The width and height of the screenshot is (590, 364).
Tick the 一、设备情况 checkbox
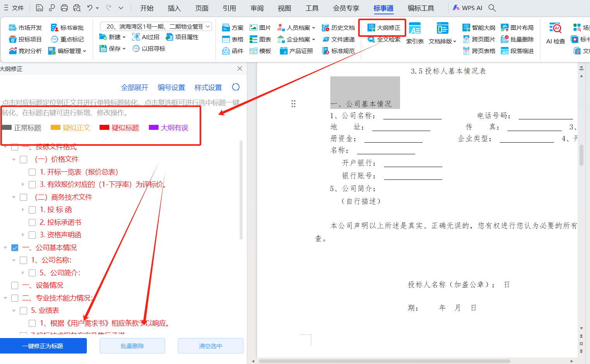[x=15, y=285]
